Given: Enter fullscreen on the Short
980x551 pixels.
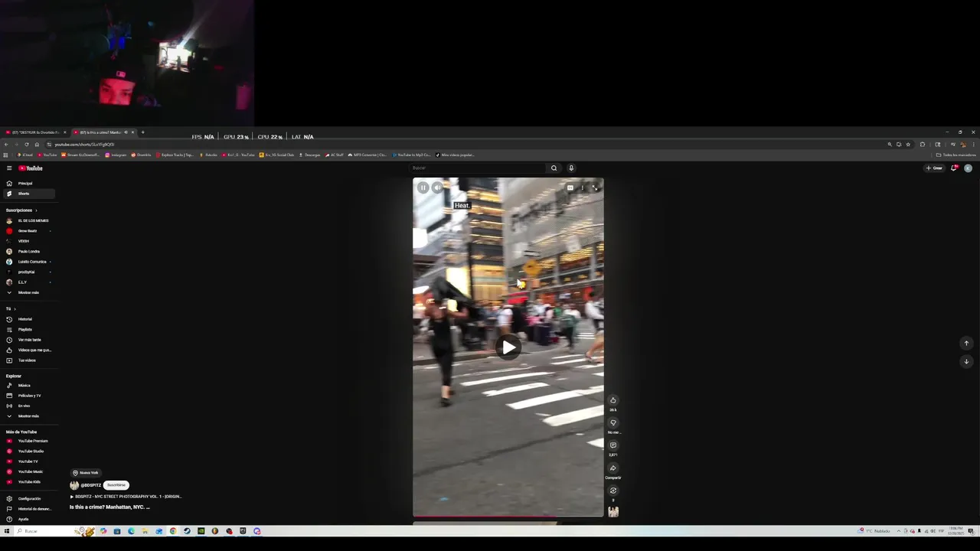Looking at the screenshot, I should point(595,187).
